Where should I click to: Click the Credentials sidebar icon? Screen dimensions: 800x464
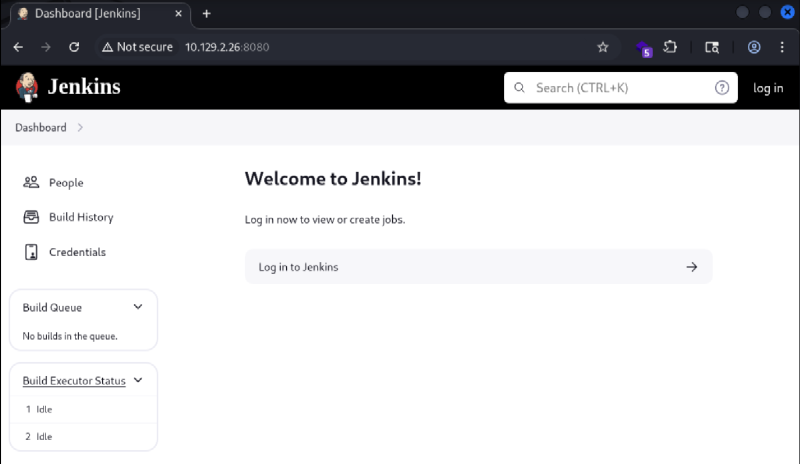point(31,252)
